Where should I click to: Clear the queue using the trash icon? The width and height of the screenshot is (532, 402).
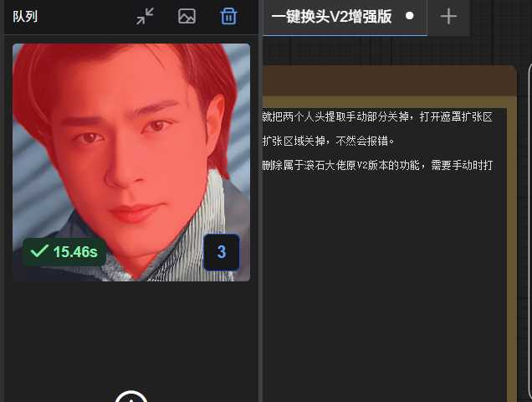coord(228,16)
